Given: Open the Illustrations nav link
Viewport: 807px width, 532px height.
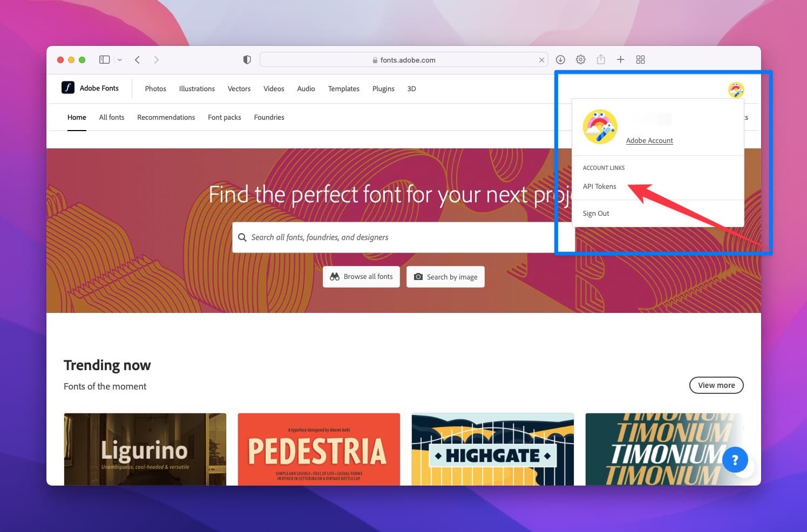Looking at the screenshot, I should 197,88.
